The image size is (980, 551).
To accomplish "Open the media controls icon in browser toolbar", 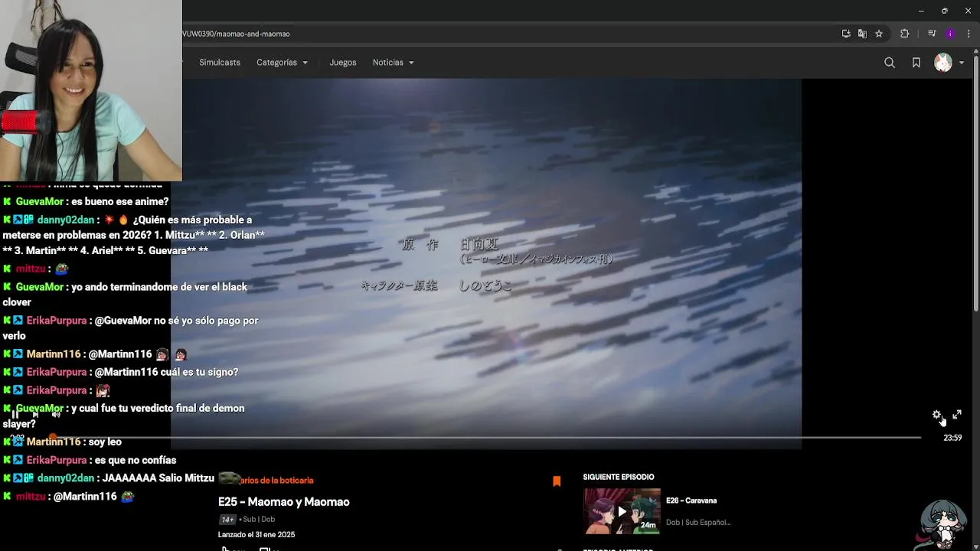I will pos(932,34).
